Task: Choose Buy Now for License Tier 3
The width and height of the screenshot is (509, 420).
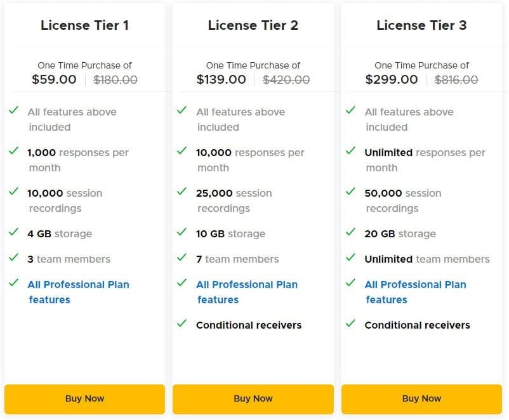Action: point(421,399)
